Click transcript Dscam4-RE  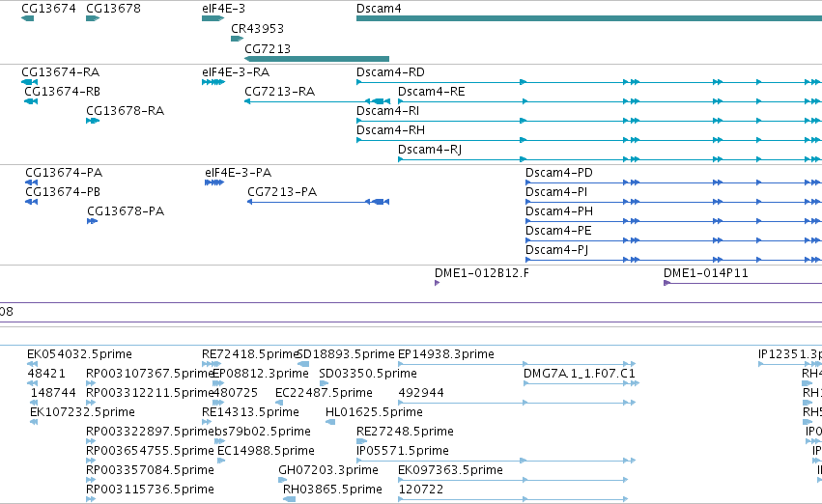(431, 91)
